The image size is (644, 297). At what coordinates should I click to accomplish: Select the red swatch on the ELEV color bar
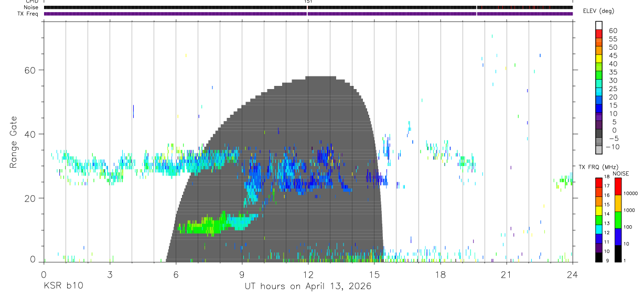[x=599, y=34]
